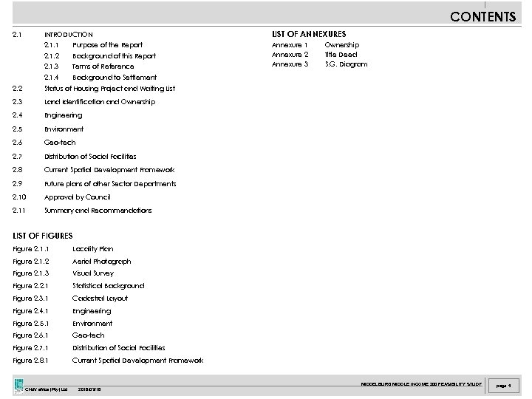
Task: Select Figure 2.2.1 Statistical Background
Action: click(79, 286)
